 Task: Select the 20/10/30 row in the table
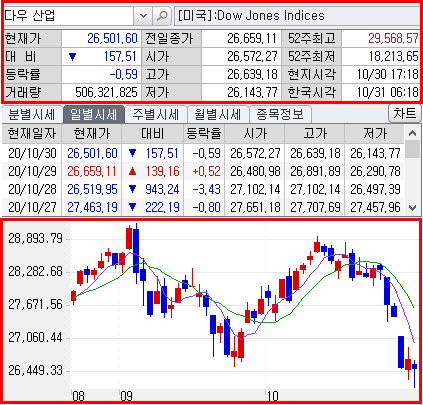pyautogui.click(x=203, y=153)
